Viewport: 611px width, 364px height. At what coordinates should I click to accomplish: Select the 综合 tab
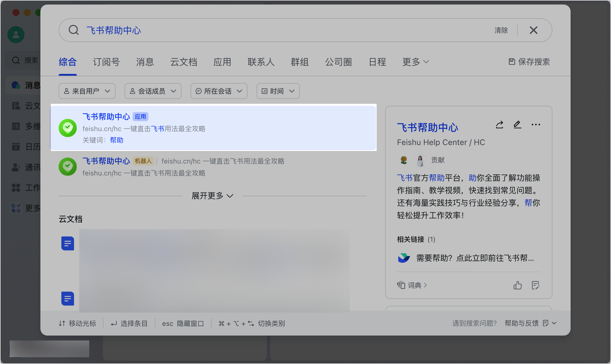67,62
